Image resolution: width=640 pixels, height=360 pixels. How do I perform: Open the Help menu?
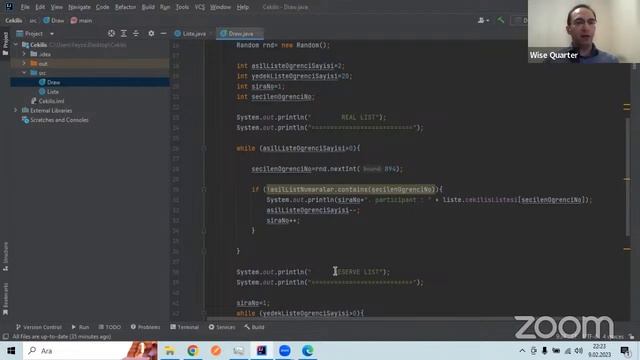(243, 7)
